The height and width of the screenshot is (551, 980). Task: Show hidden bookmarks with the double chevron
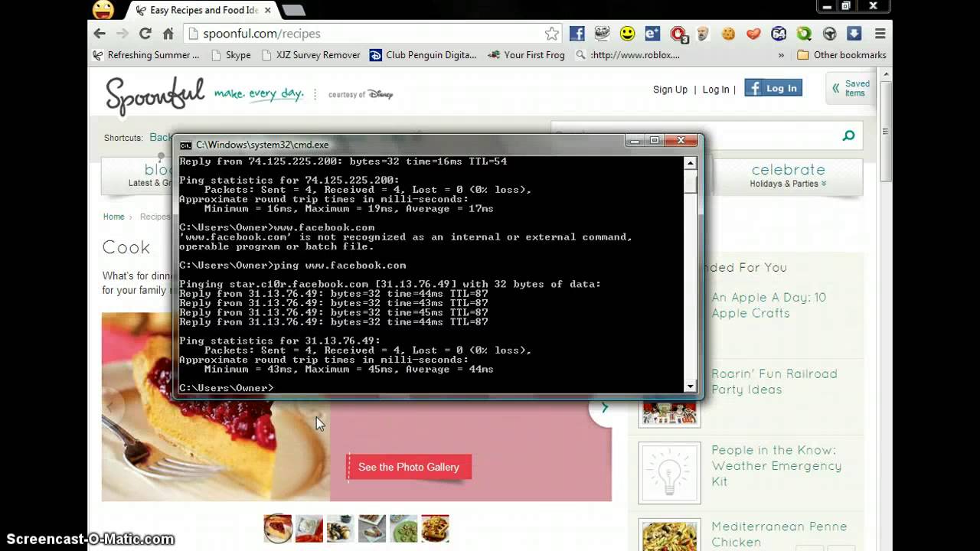pos(781,55)
